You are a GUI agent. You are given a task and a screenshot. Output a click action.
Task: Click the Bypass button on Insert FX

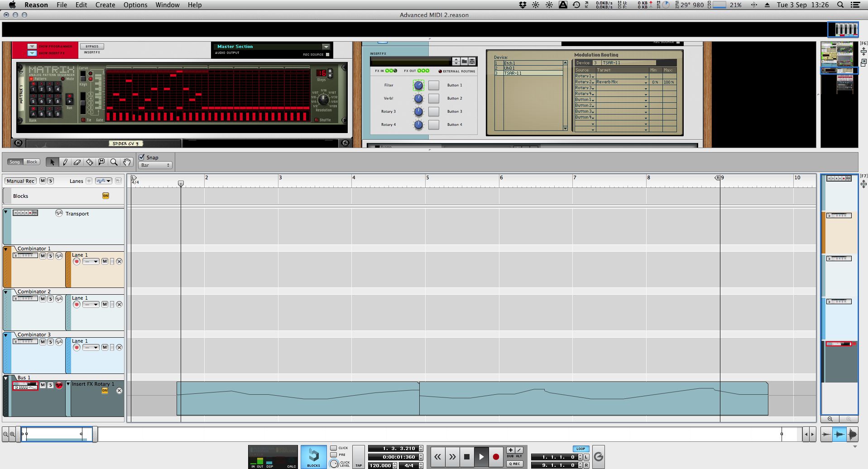click(92, 46)
